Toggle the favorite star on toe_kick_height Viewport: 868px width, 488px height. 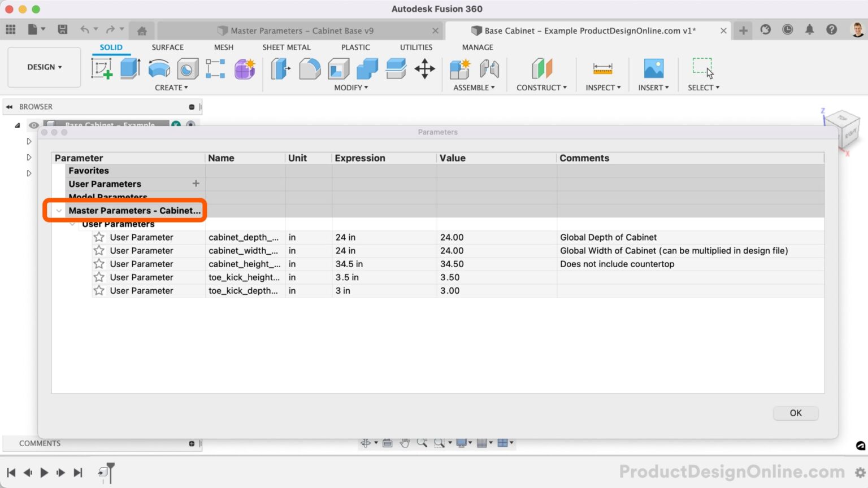coord(99,277)
